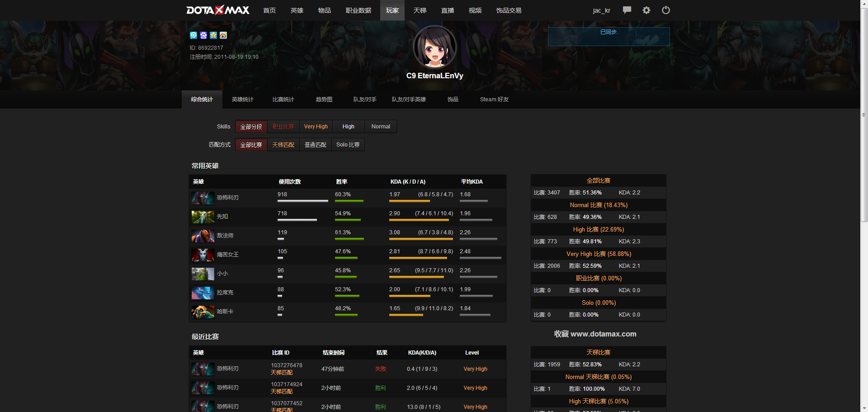The height and width of the screenshot is (412, 868).
Task: Click 哈斯卡 hero portrait icon
Action: (203, 312)
